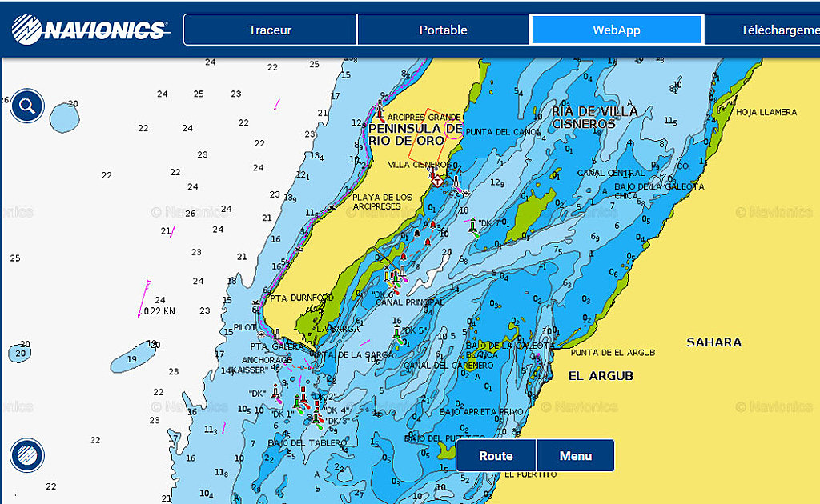820x504 pixels.
Task: Click the PLAYA DE LOS ARCIPRESES label
Action: coord(382,202)
